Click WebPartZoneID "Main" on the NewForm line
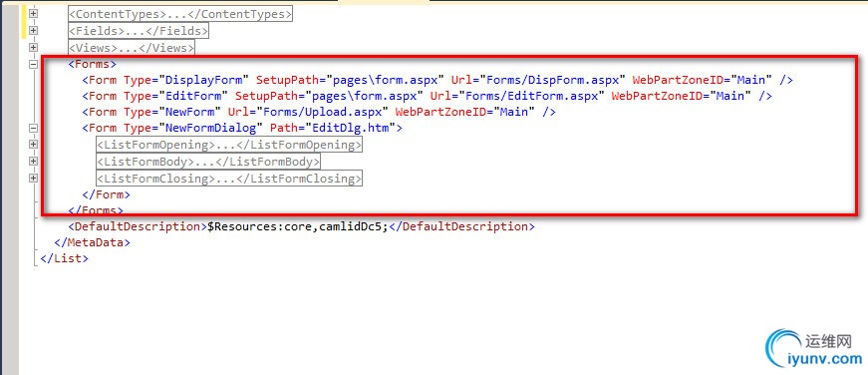868x375 pixels. coord(514,112)
